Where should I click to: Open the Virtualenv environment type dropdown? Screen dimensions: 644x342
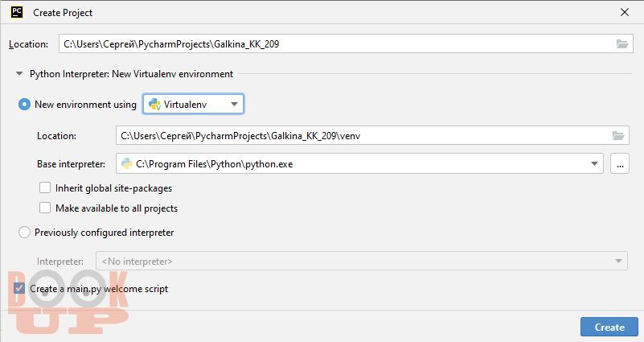pyautogui.click(x=193, y=105)
